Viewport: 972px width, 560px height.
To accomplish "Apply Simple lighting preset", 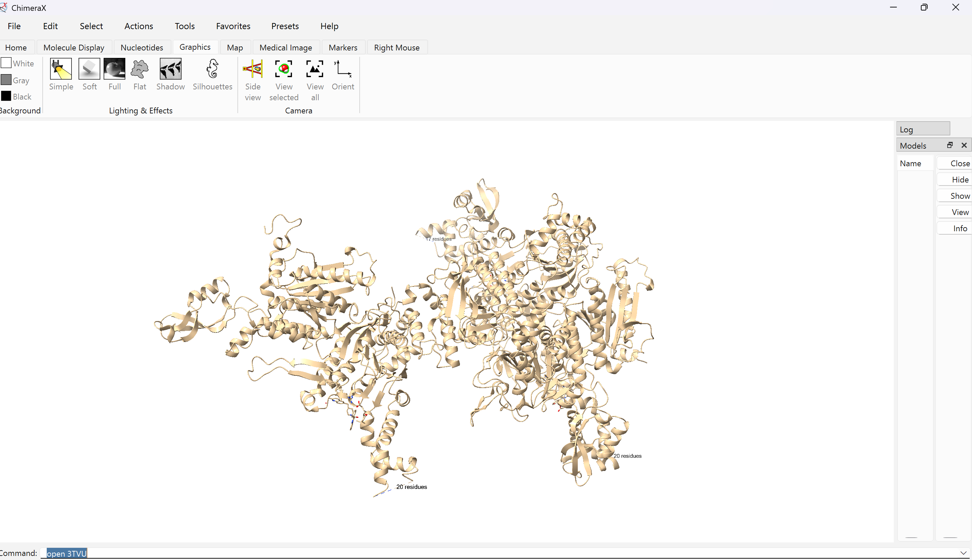I will 61,69.
